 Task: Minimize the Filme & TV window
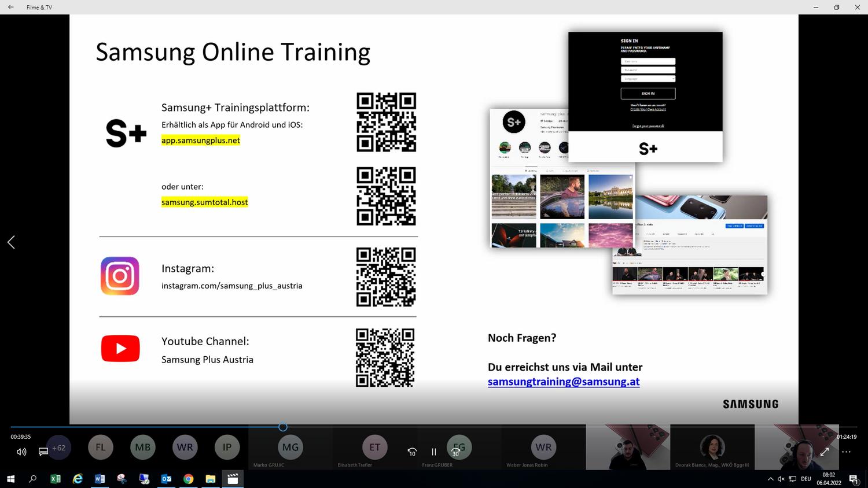coord(816,7)
